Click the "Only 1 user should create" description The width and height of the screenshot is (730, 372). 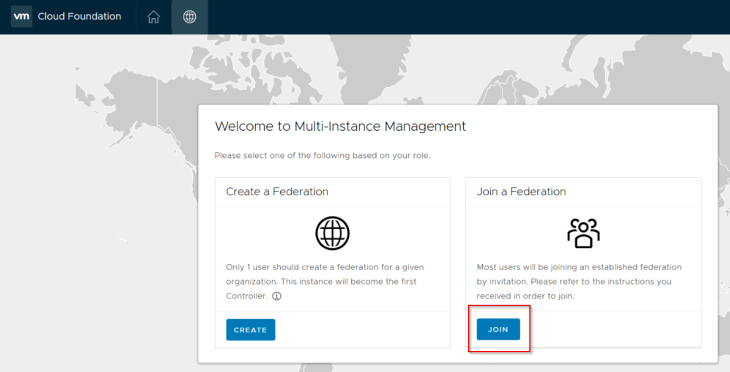click(325, 281)
